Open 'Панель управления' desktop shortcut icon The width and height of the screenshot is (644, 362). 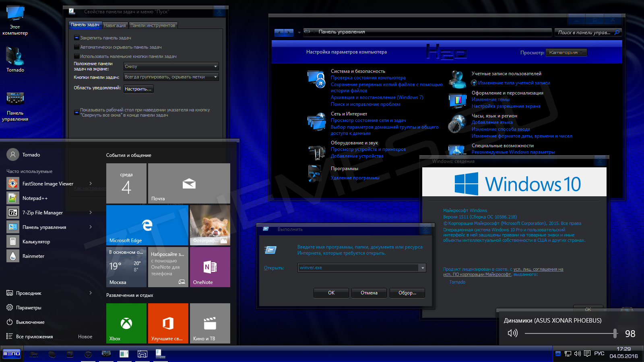[15, 107]
